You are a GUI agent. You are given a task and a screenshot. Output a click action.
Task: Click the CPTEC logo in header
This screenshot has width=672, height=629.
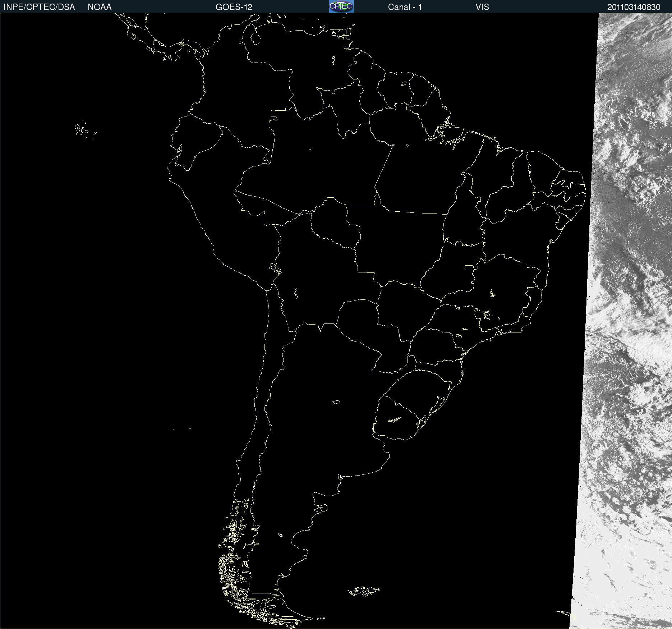(x=341, y=6)
